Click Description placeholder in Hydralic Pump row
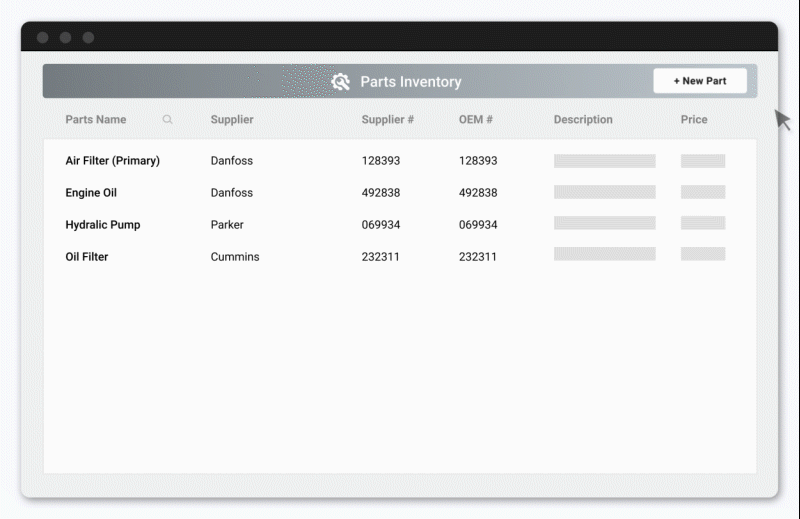The image size is (800, 519). (605, 223)
